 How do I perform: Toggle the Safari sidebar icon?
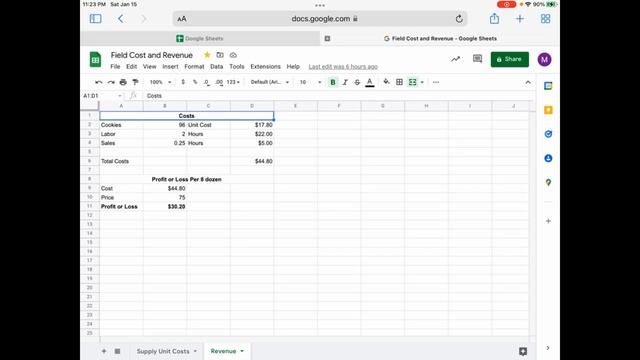click(95, 19)
